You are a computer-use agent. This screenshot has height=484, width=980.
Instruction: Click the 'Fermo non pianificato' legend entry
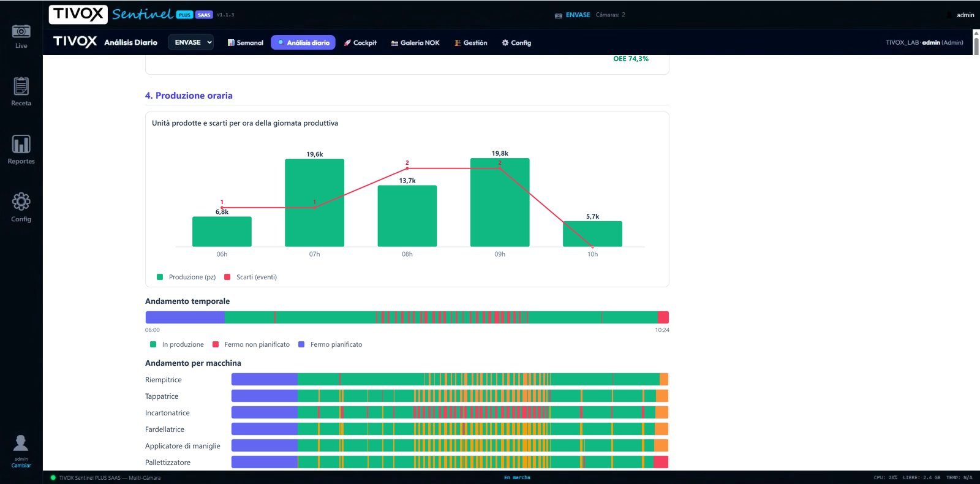pos(251,344)
